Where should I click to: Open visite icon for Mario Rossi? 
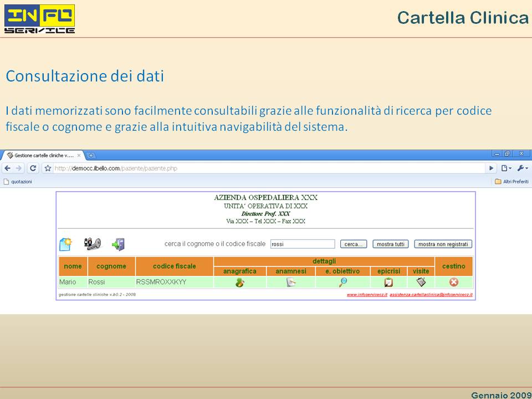[x=421, y=282]
